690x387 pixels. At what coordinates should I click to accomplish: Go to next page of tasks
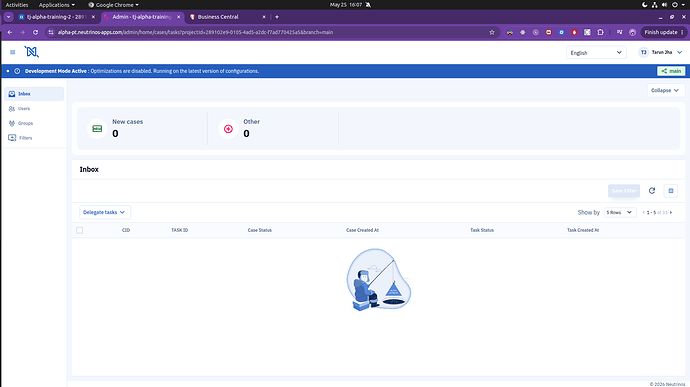pos(671,212)
